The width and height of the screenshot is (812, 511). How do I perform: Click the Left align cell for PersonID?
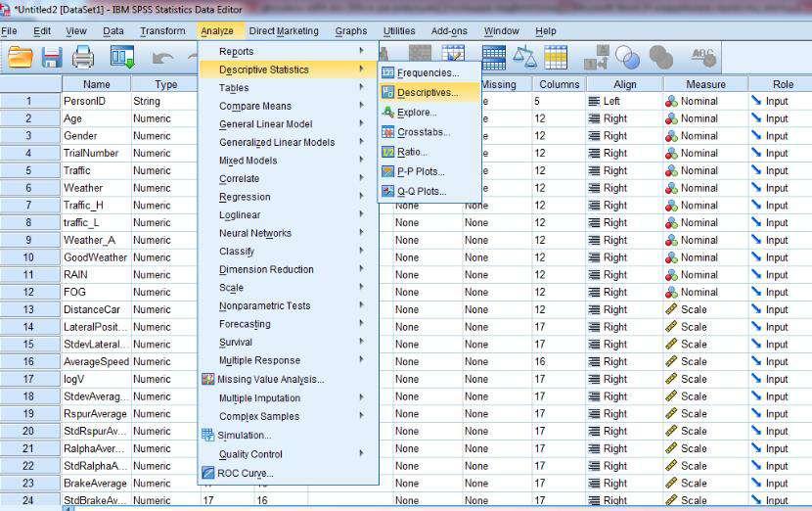tap(624, 101)
